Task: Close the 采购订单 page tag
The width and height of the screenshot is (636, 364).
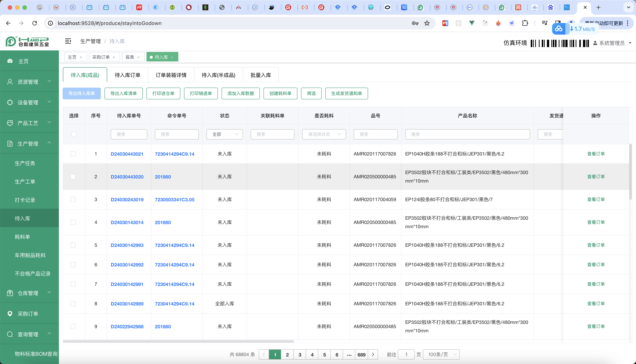Action: pos(114,57)
